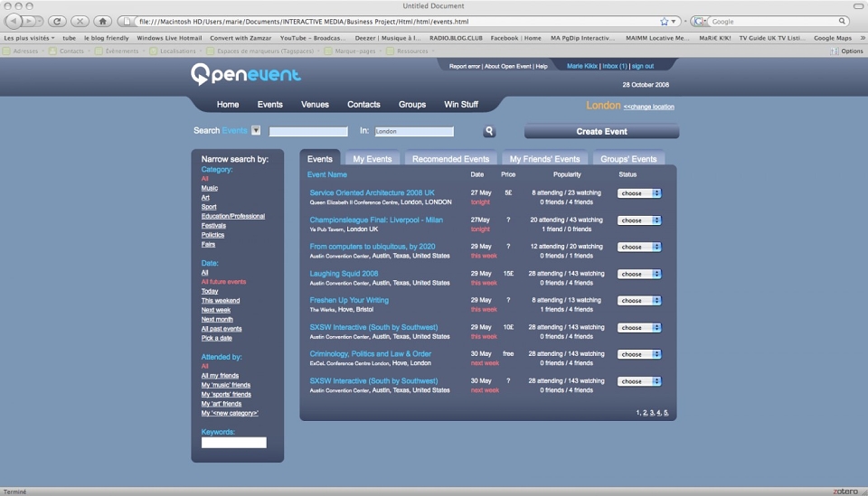Open Inbox (1) link
868x496 pixels.
coord(615,66)
